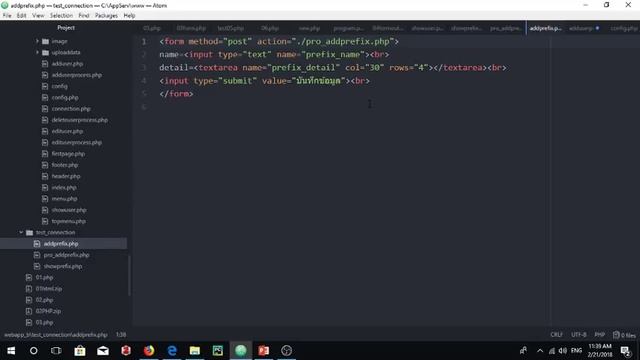The width and height of the screenshot is (640, 360).
Task: Switch to the pro_addprefix editor tab
Action: [506, 28]
